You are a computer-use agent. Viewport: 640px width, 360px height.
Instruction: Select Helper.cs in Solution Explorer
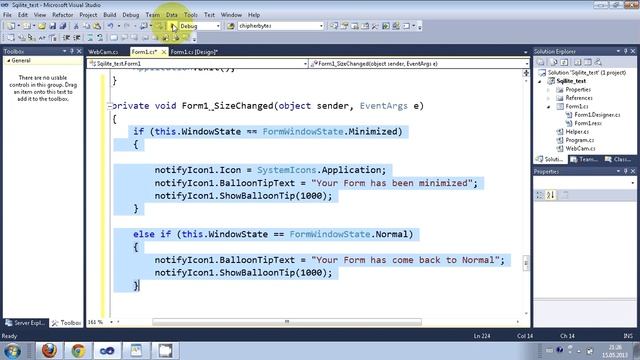click(x=576, y=132)
